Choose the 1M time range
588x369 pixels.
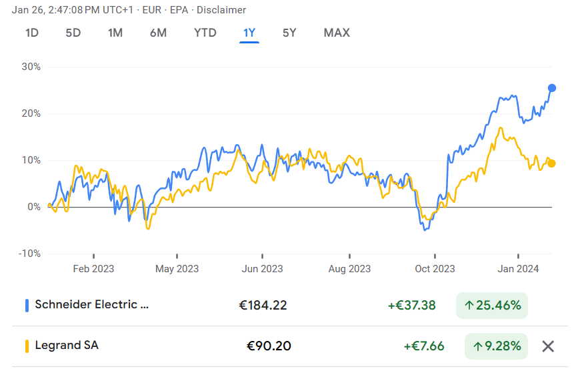pyautogui.click(x=115, y=33)
